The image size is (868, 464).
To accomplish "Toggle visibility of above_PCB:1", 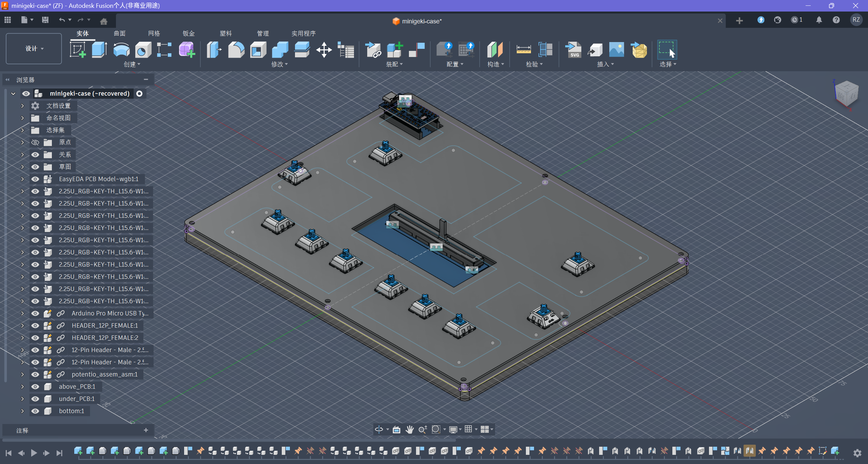I will pyautogui.click(x=35, y=387).
